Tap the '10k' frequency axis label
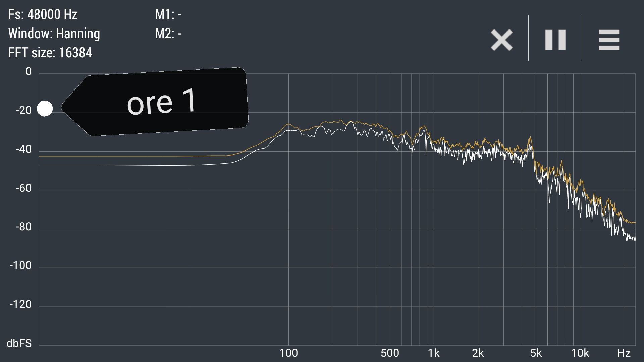 (580, 353)
